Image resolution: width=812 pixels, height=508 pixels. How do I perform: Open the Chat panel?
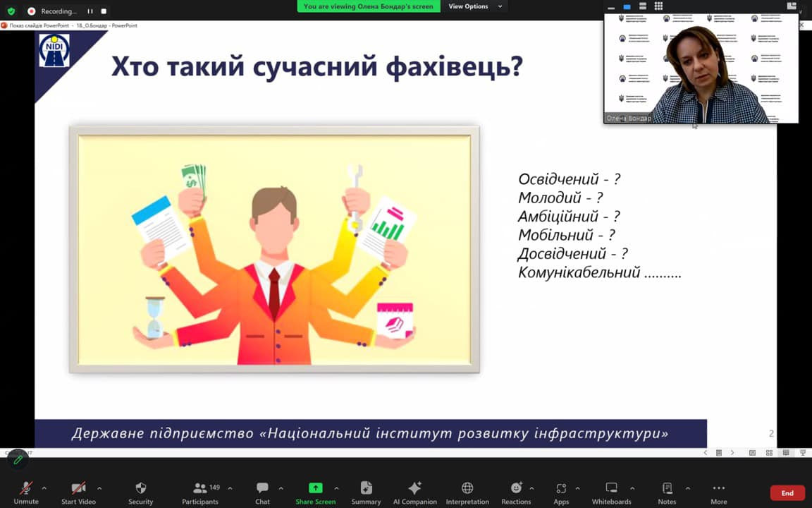click(262, 492)
